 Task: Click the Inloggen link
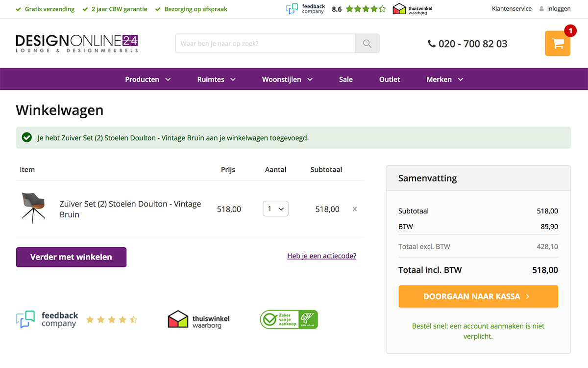(559, 9)
